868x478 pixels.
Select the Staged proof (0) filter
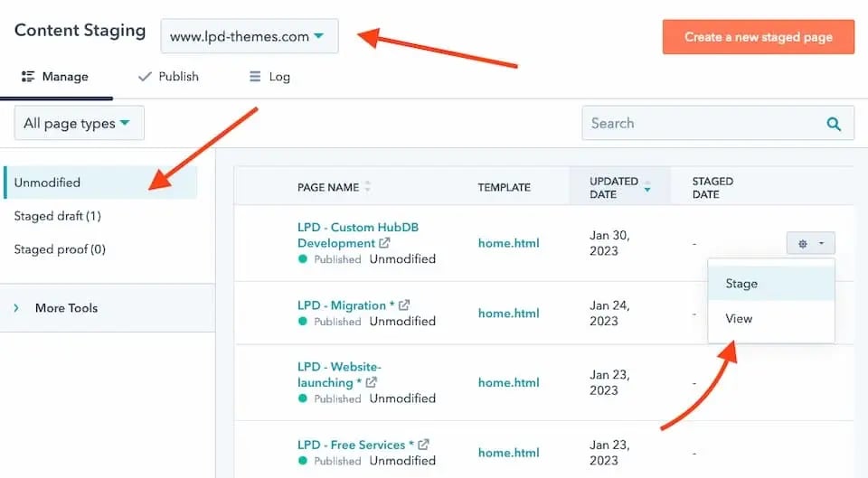tap(60, 249)
